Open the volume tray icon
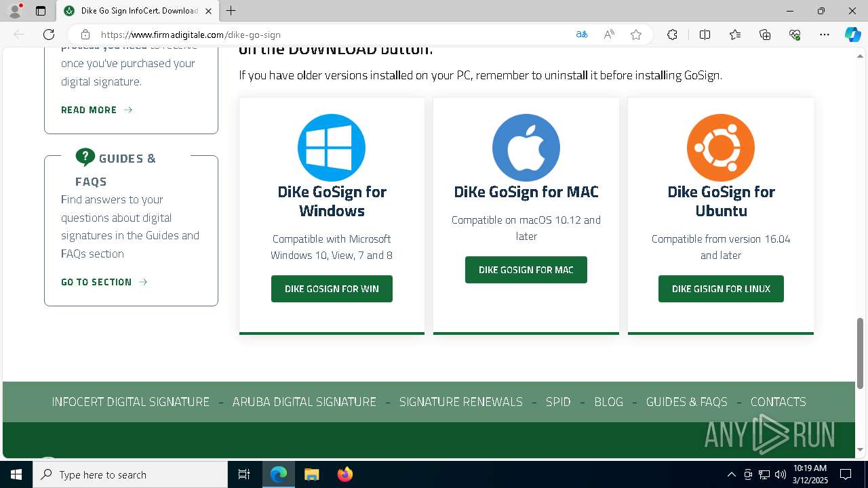 coord(781,474)
